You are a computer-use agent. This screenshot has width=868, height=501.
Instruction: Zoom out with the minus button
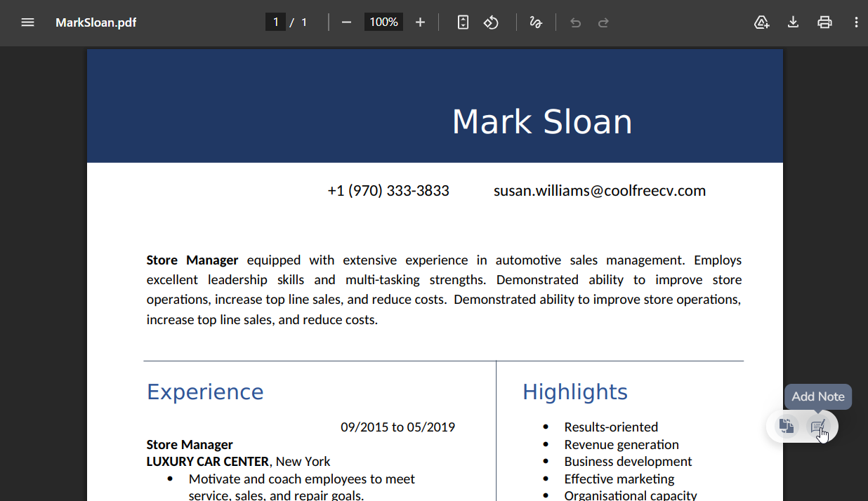pos(346,22)
